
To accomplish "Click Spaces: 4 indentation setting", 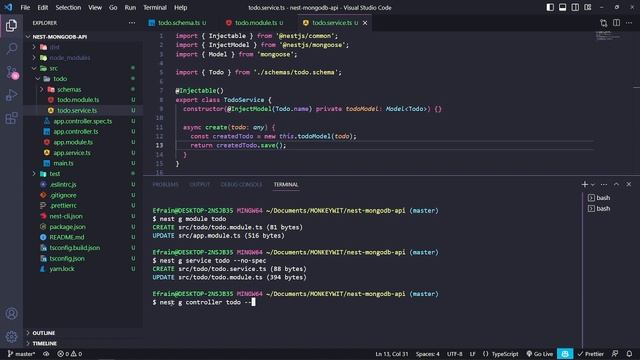I will [x=427, y=354].
